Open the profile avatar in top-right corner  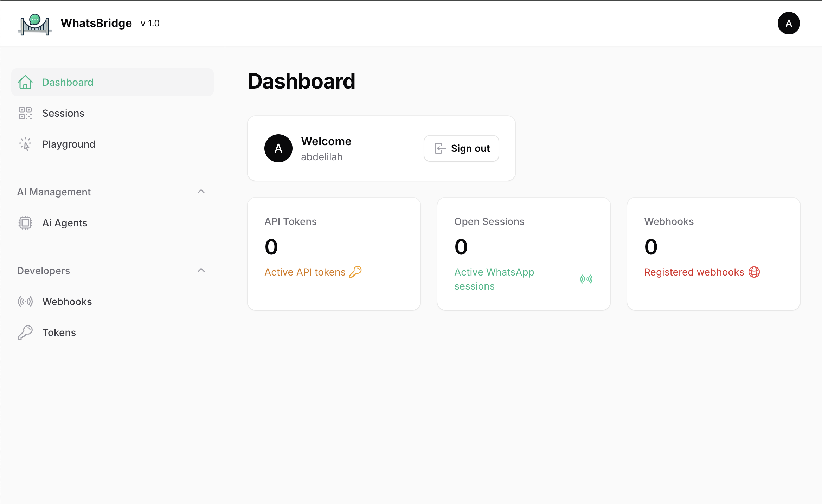(x=789, y=23)
